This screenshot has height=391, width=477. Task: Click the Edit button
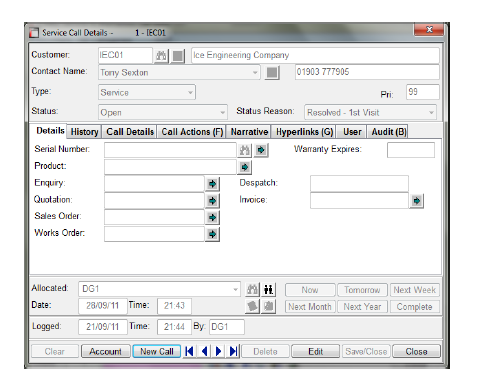click(315, 351)
